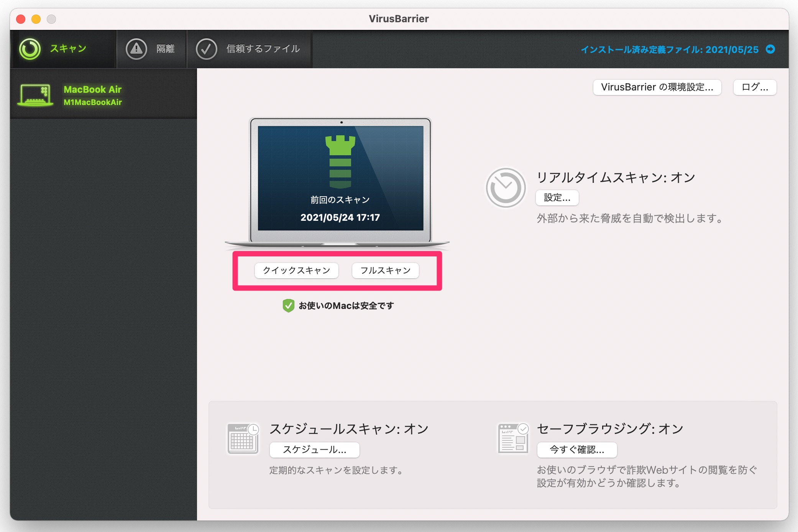This screenshot has height=532, width=798.
Task: Click the 前回のスキャン label
Action: (340, 200)
